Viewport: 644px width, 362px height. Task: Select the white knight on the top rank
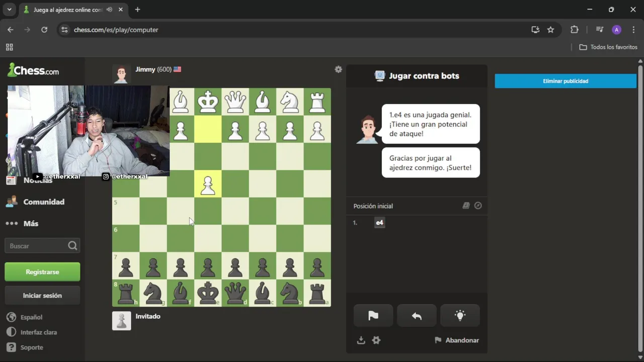click(x=290, y=102)
